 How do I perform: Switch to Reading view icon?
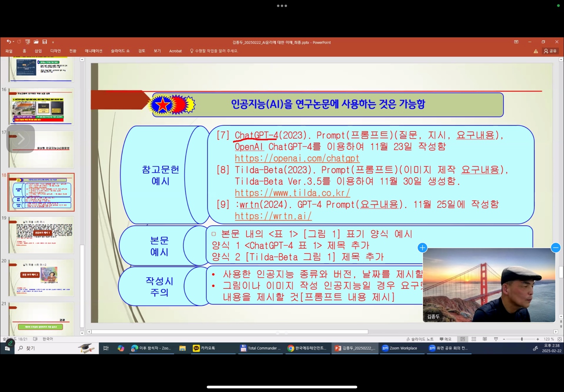[485, 339]
